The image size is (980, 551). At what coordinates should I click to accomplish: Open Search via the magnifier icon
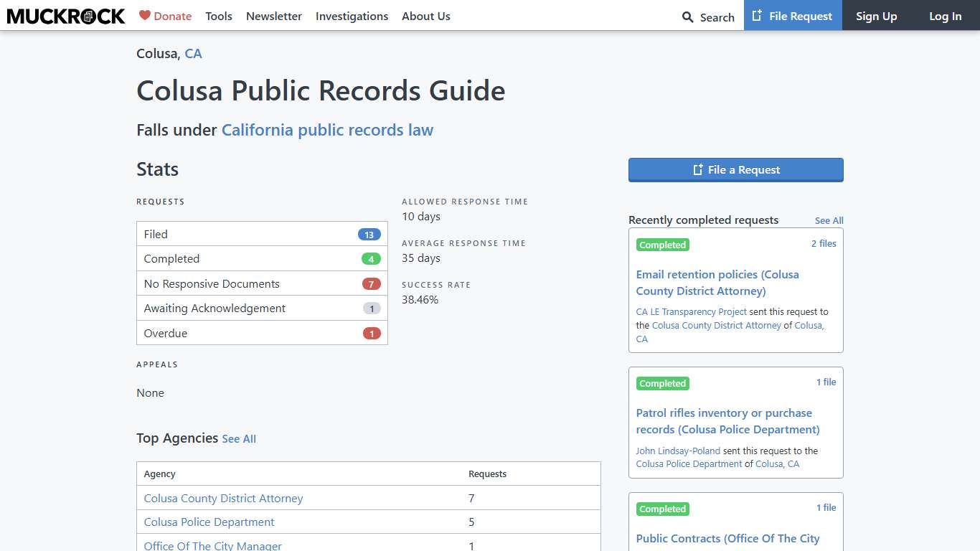687,17
